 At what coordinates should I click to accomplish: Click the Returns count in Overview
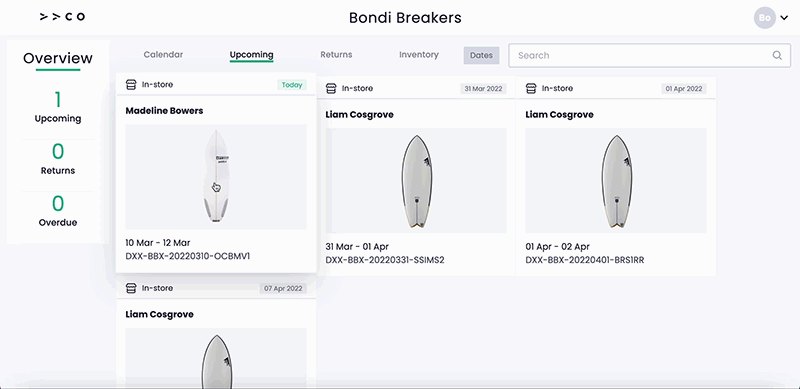pyautogui.click(x=58, y=152)
